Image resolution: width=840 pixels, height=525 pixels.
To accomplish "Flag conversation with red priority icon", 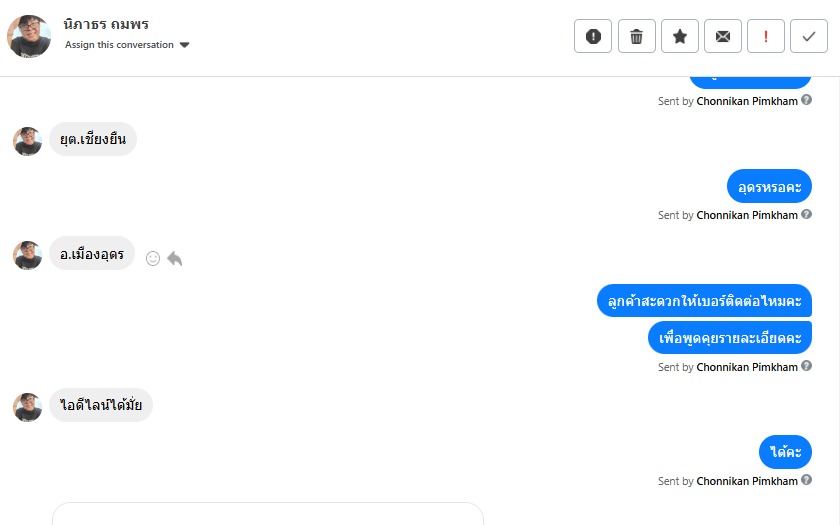I will [766, 36].
